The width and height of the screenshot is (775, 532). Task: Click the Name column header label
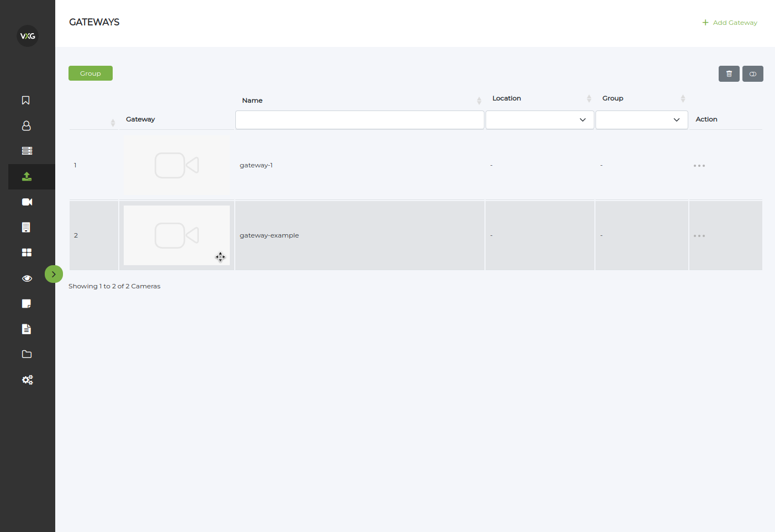pyautogui.click(x=252, y=101)
